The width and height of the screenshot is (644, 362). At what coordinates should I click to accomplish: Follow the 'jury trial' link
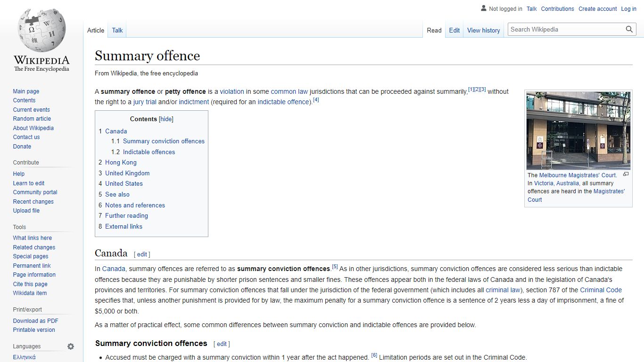(x=145, y=102)
